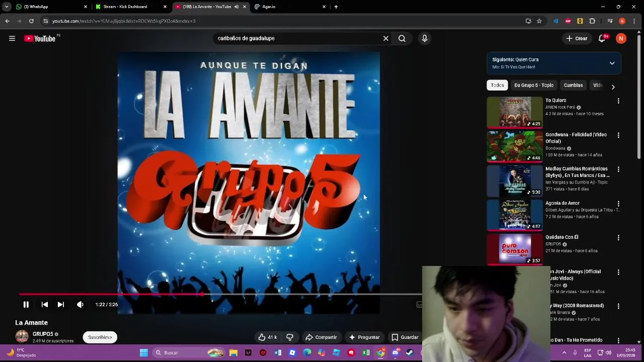Start voice search with the microphone

point(425,38)
